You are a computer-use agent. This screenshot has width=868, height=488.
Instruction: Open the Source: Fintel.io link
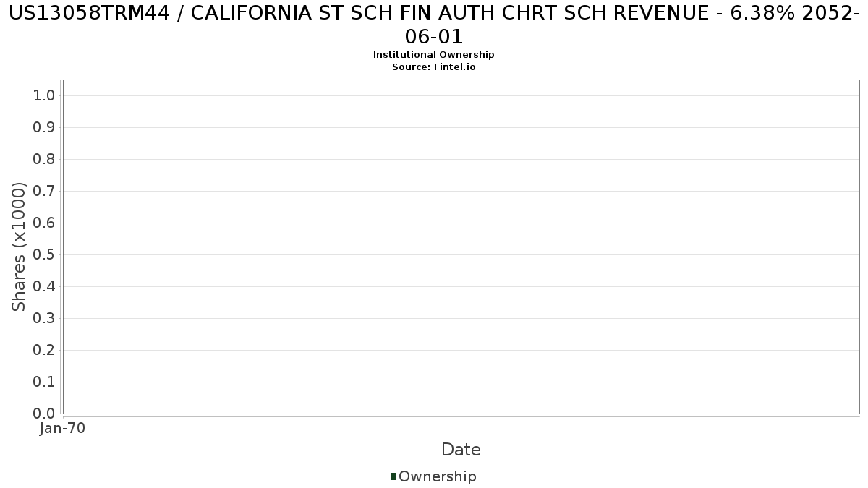[434, 67]
